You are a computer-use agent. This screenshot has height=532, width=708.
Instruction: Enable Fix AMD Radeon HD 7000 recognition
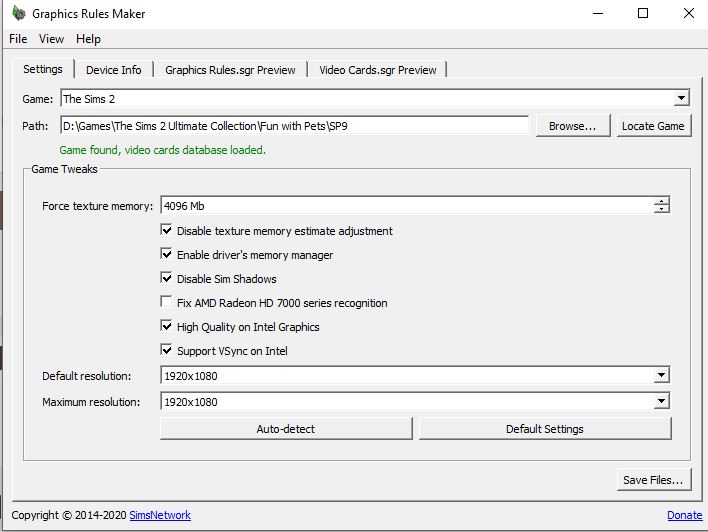pos(167,303)
